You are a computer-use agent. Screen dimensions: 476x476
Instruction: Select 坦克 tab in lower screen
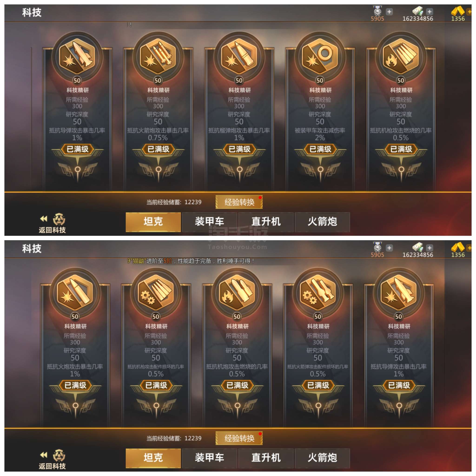tap(153, 458)
